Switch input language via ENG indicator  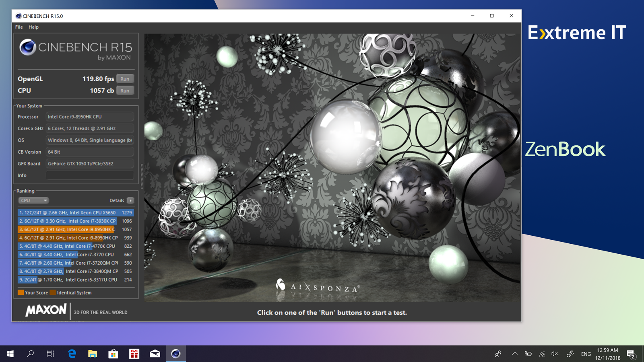(586, 354)
